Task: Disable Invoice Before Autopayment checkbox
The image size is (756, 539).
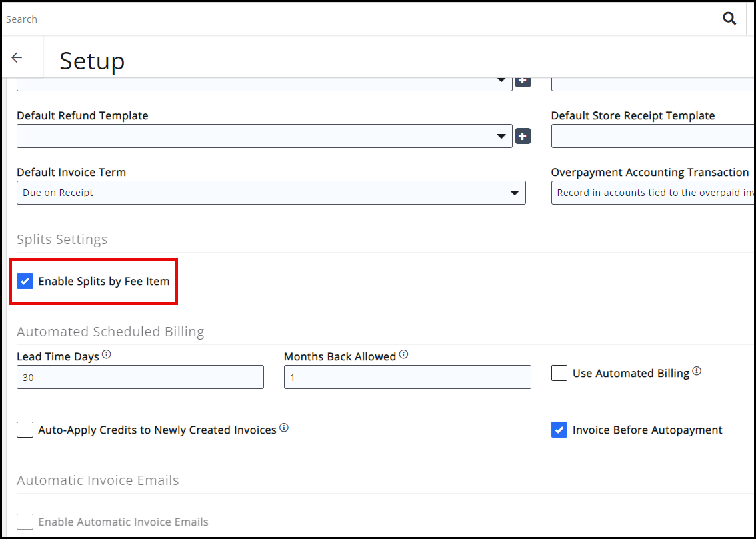Action: (x=559, y=430)
